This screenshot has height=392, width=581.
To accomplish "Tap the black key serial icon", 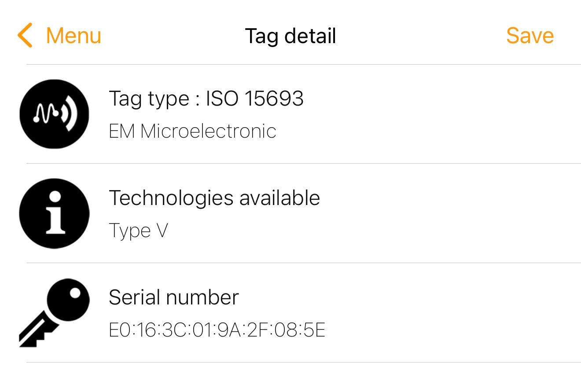I will pyautogui.click(x=55, y=312).
